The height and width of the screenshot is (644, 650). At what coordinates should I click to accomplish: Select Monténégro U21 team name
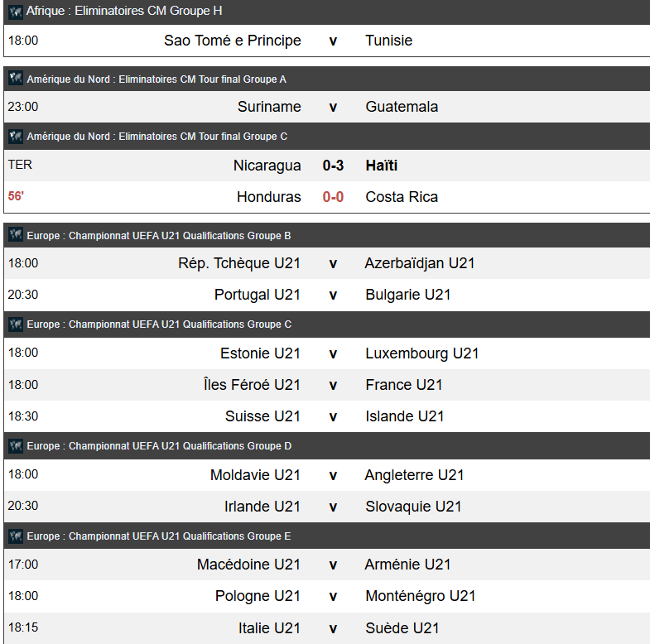click(421, 596)
